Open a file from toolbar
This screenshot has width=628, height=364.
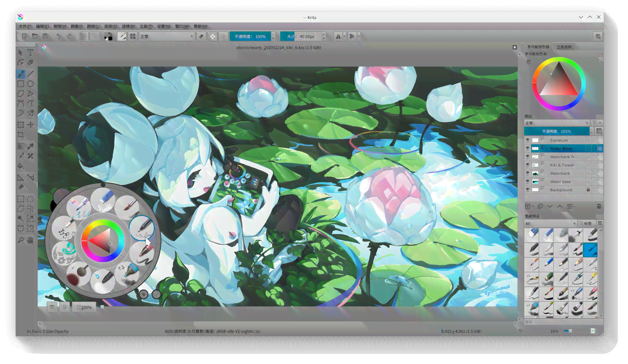pyautogui.click(x=35, y=36)
